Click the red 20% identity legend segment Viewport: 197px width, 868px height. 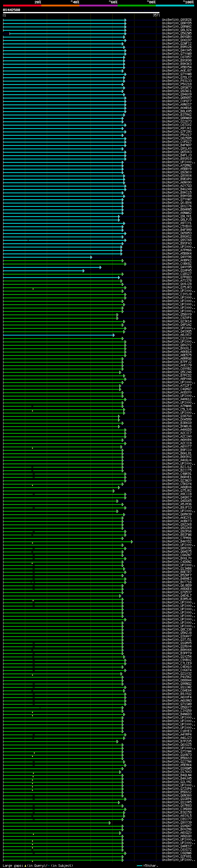(22, 6)
